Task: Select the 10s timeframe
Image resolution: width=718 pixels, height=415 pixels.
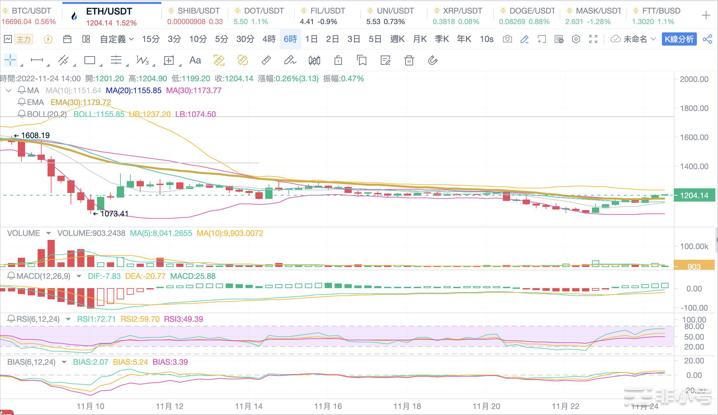Action: 487,39
